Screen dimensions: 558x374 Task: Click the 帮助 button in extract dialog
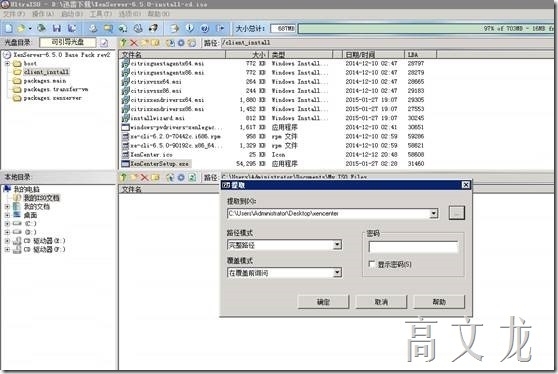tap(439, 302)
